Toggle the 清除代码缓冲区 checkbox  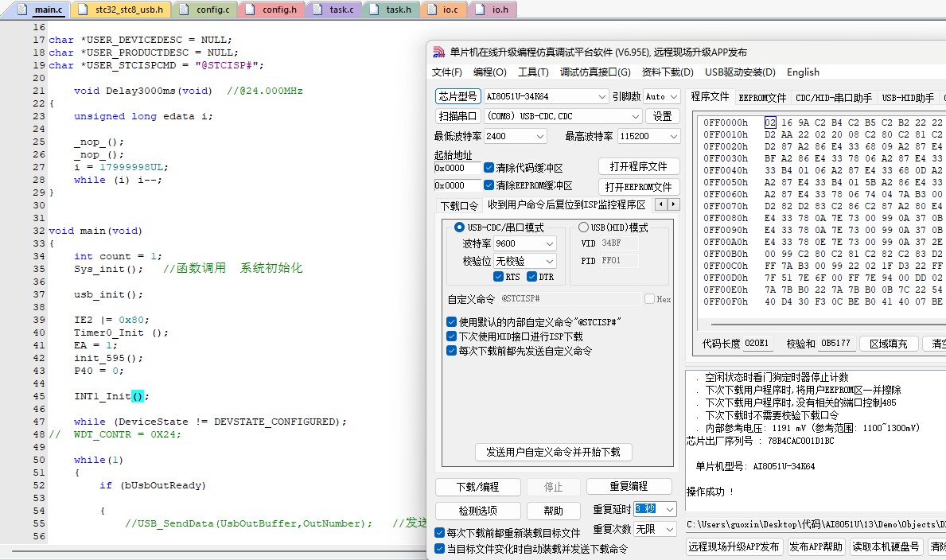[489, 168]
